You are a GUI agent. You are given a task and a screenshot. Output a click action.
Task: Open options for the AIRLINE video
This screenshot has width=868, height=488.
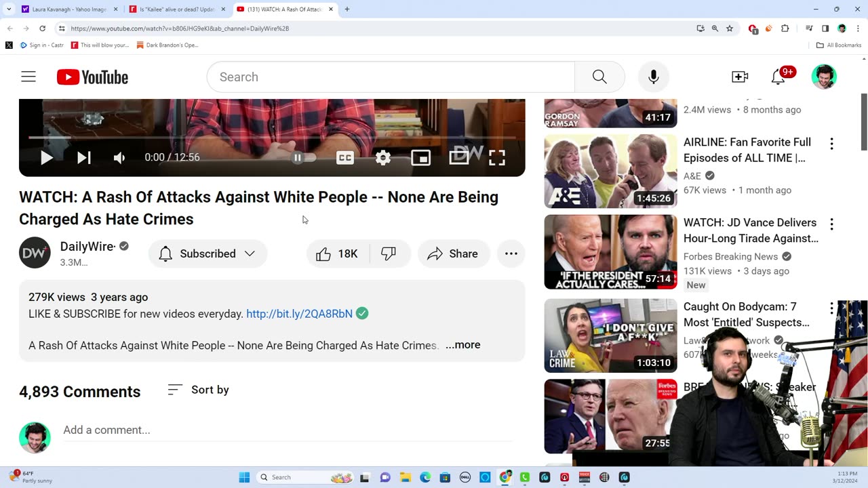click(x=831, y=144)
